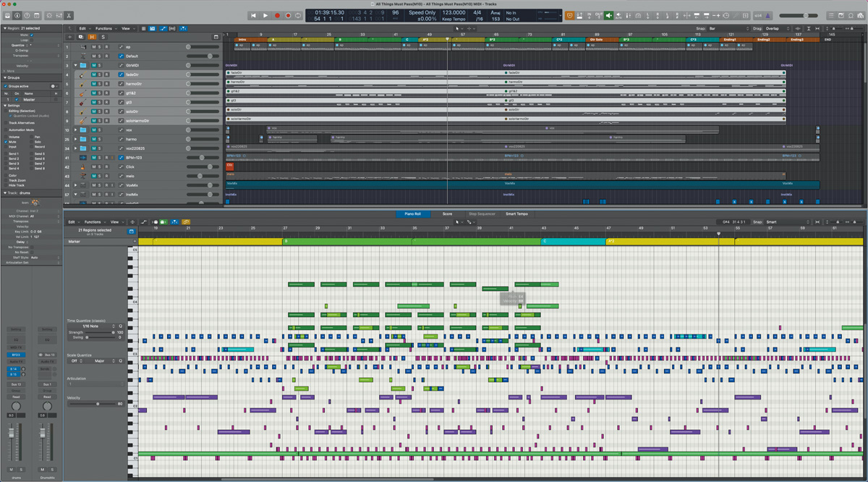Toggle the orange Replace mode button
This screenshot has width=868, height=482.
point(569,16)
